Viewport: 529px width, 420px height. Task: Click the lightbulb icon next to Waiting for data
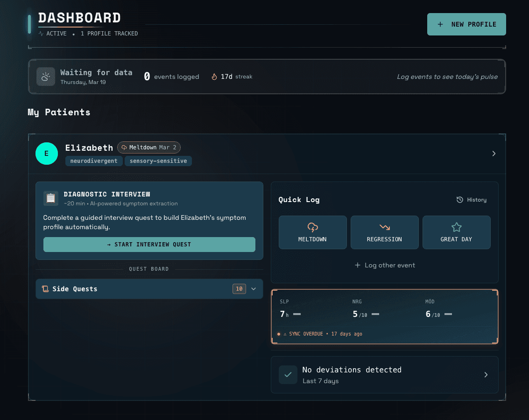coord(45,76)
